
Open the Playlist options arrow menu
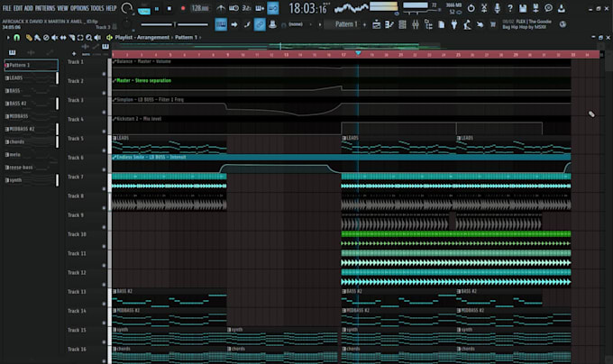pos(8,38)
